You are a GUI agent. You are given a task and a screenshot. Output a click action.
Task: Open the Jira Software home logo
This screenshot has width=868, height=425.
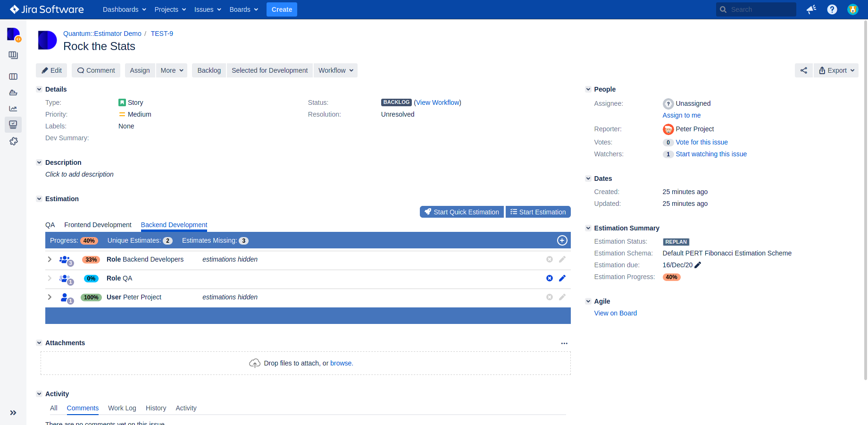point(47,9)
